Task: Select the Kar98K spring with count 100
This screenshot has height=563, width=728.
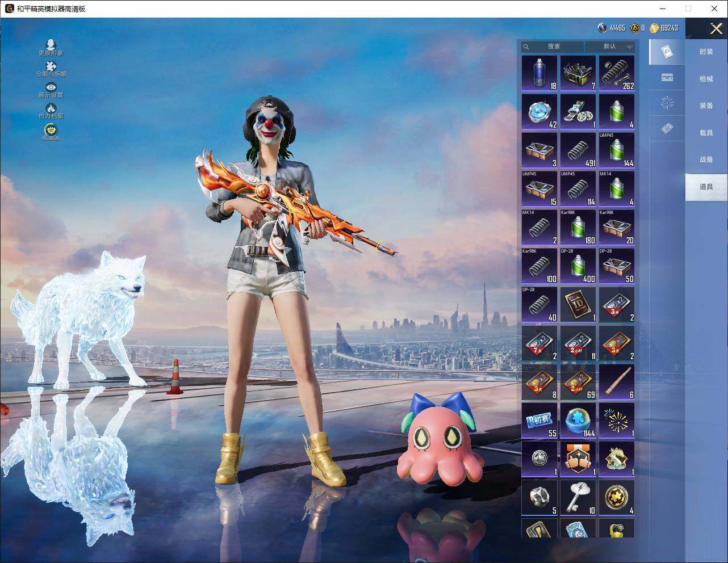Action: (x=539, y=266)
